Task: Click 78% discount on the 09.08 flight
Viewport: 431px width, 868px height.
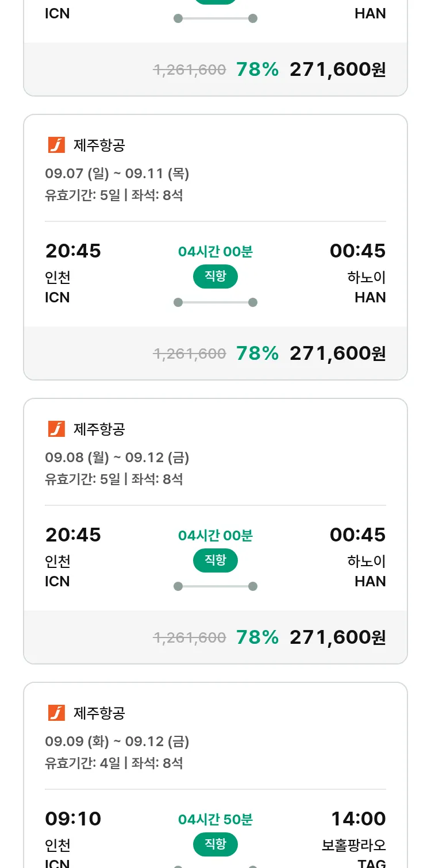Action: tap(257, 637)
